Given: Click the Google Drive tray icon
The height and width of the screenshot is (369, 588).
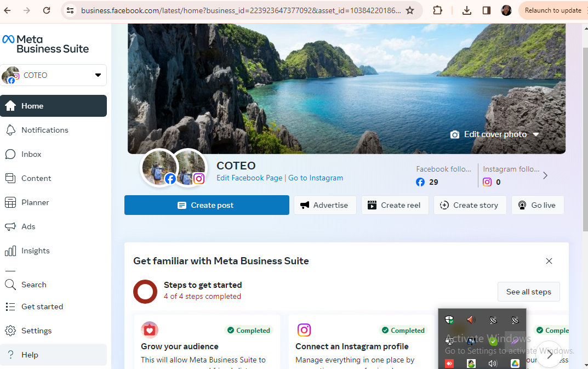Looking at the screenshot, I should (515, 364).
